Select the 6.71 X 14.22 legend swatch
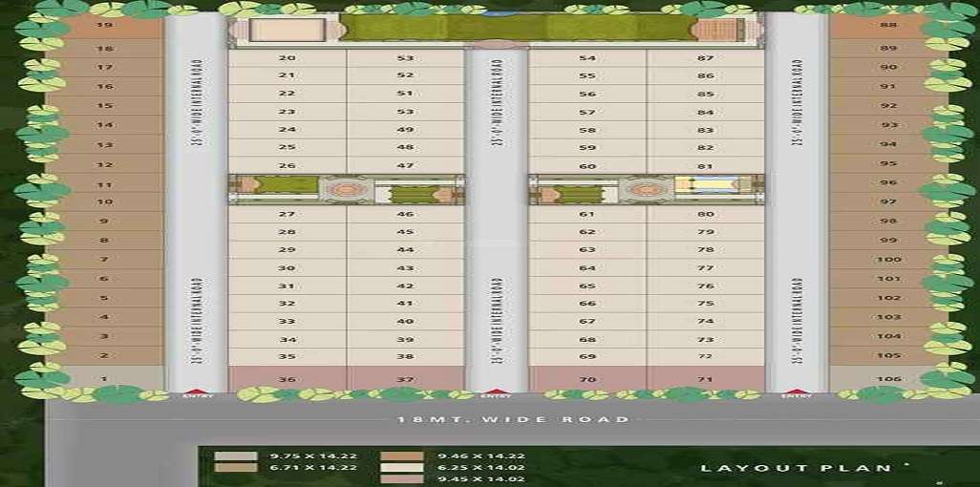The width and height of the screenshot is (980, 487). (x=224, y=468)
